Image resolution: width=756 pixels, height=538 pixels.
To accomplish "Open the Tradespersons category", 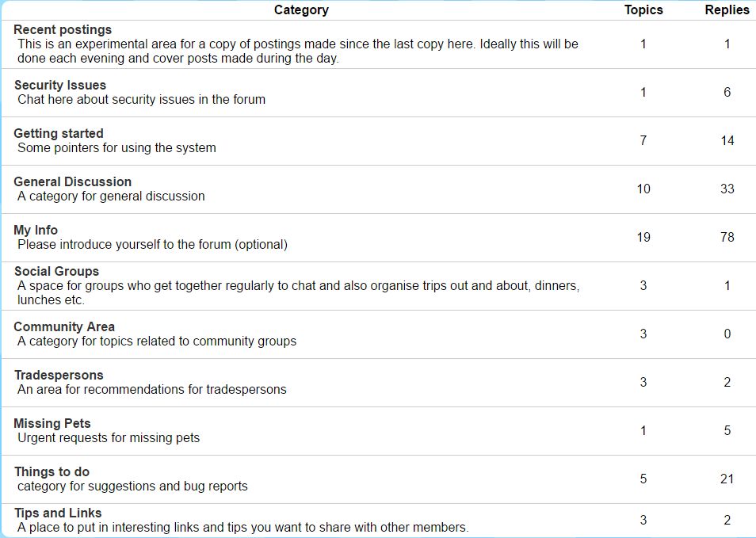I will (59, 375).
